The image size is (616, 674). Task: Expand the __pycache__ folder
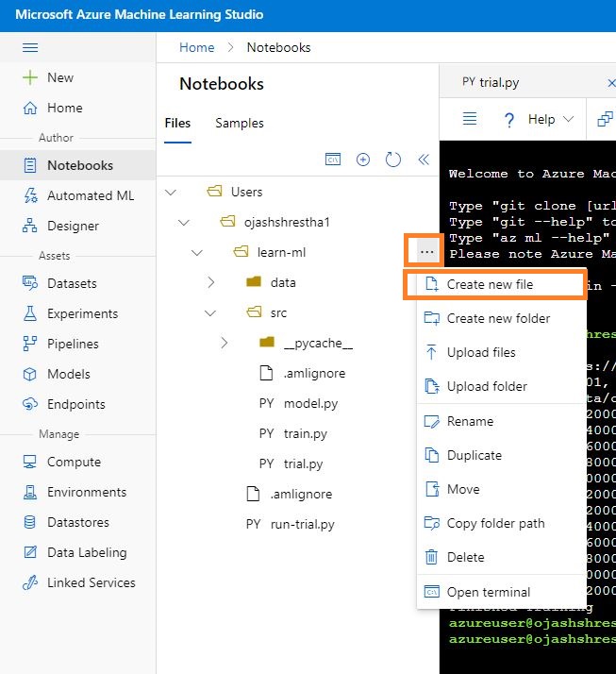click(x=224, y=343)
